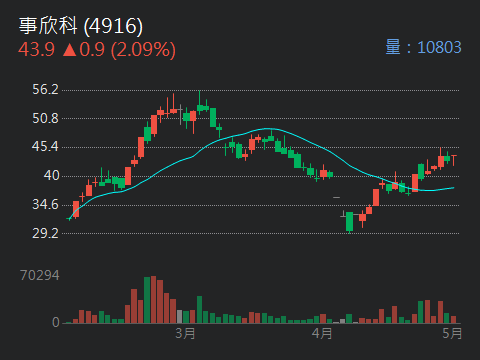The height and width of the screenshot is (360, 480).
Task: Click the gray volume bar beside 3月
Action: tap(180, 316)
